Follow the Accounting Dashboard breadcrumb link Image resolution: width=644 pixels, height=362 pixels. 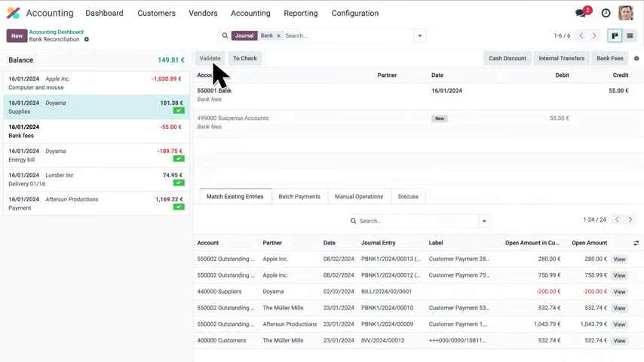57,32
